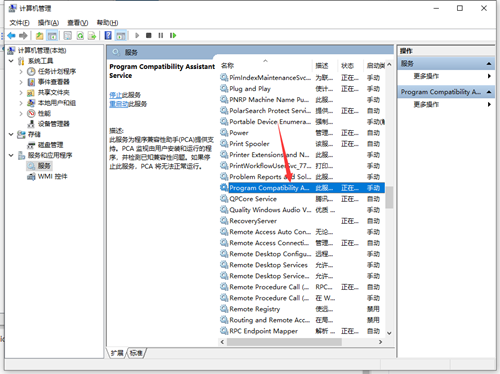Click the scroll left arrow of services list
The width and height of the screenshot is (500, 374).
pos(223,342)
